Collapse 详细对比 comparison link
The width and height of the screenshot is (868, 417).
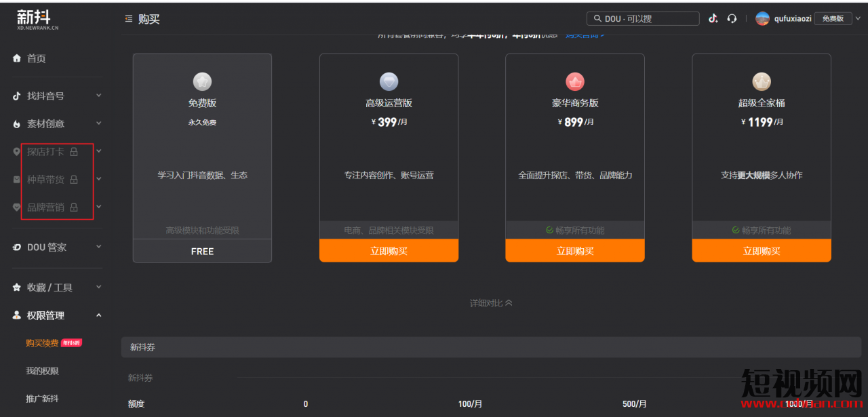point(491,303)
